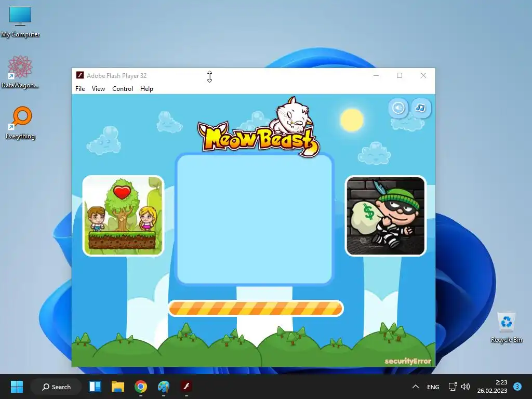Screen dimensions: 532x399
Task: Toggle the music note button
Action: click(x=421, y=108)
